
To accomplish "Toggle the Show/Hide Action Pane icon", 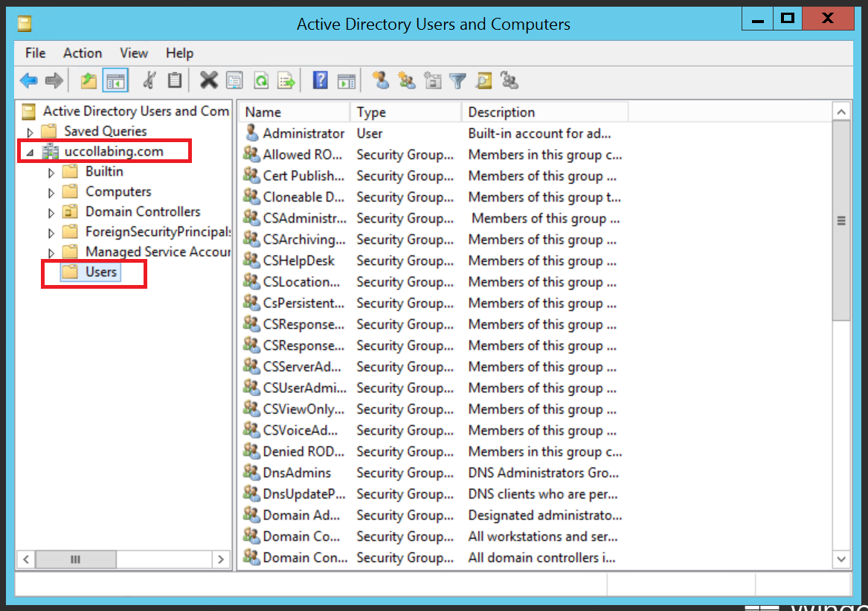I will 347,81.
